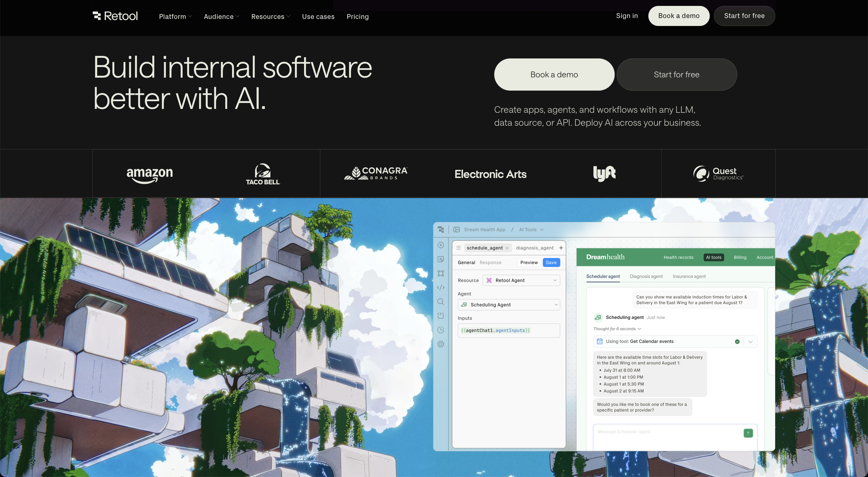
Task: Click the Inputs field with agentChat1.agentInputs
Action: 509,331
